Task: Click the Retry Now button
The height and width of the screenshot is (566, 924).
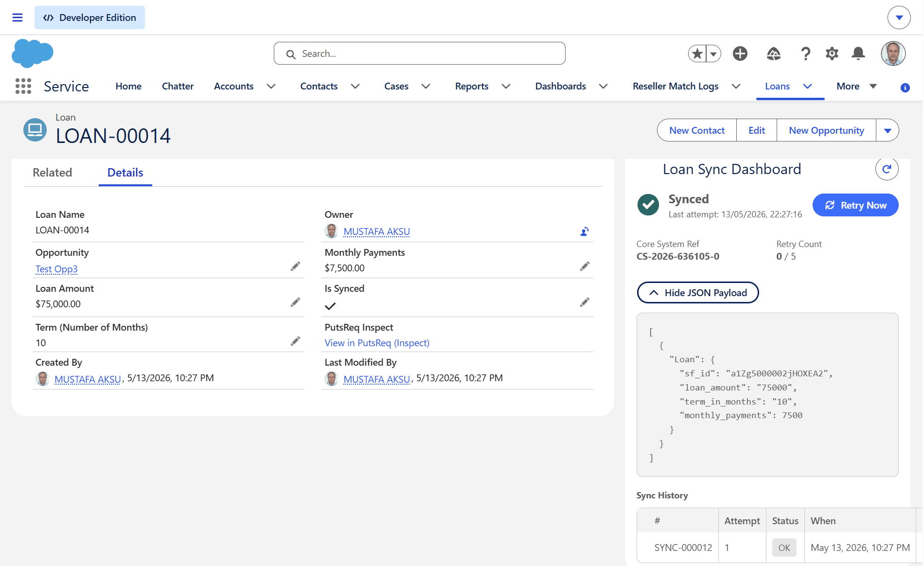Action: click(855, 205)
